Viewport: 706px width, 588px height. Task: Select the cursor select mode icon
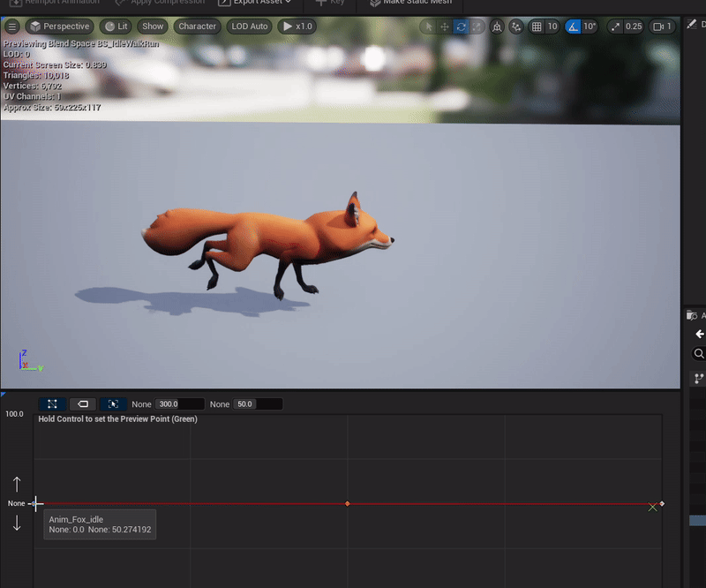point(429,26)
